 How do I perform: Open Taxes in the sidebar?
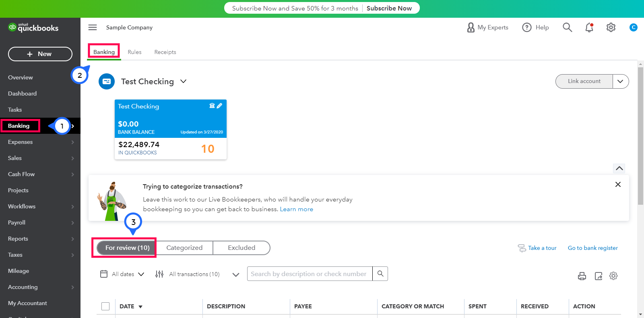click(15, 255)
